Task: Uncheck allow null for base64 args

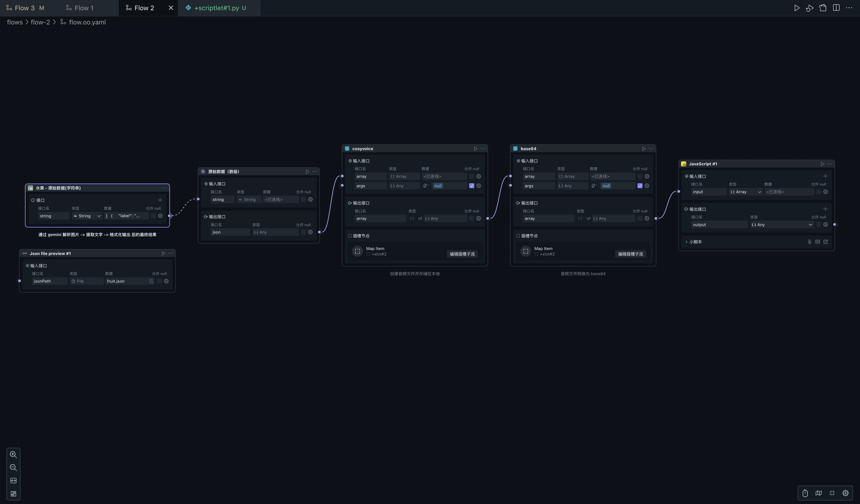Action: click(640, 186)
